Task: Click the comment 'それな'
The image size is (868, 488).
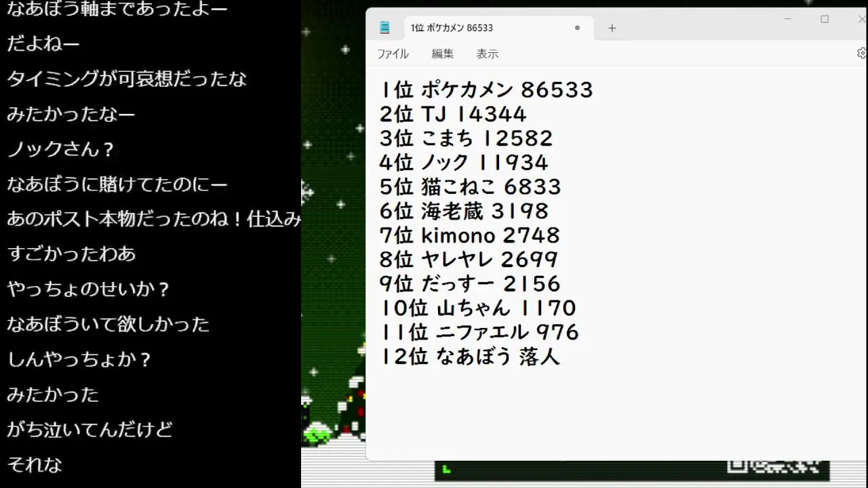Action: click(x=34, y=465)
